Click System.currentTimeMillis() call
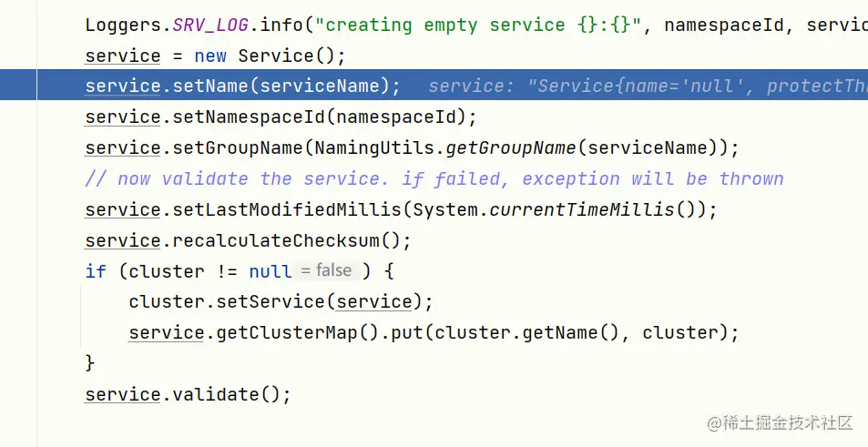Viewport: 868px width, 447px height. click(558, 209)
